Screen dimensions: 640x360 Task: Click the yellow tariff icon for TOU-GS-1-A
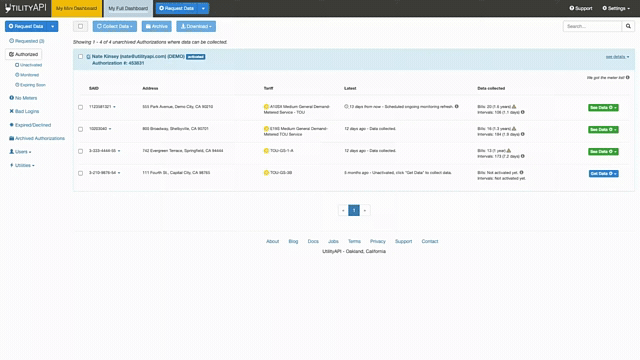tap(266, 151)
